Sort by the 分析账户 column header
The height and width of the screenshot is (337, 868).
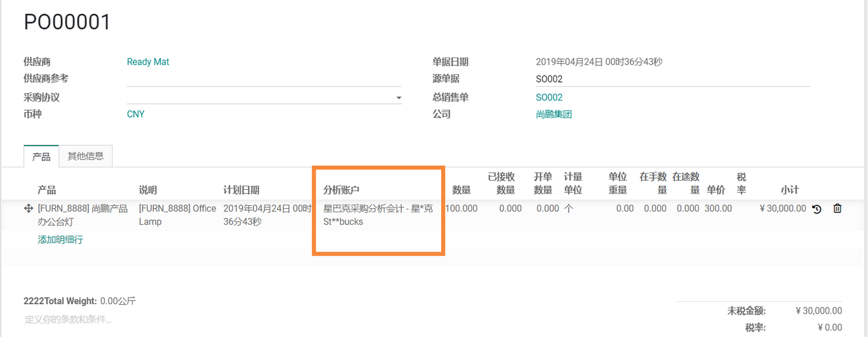pyautogui.click(x=342, y=190)
